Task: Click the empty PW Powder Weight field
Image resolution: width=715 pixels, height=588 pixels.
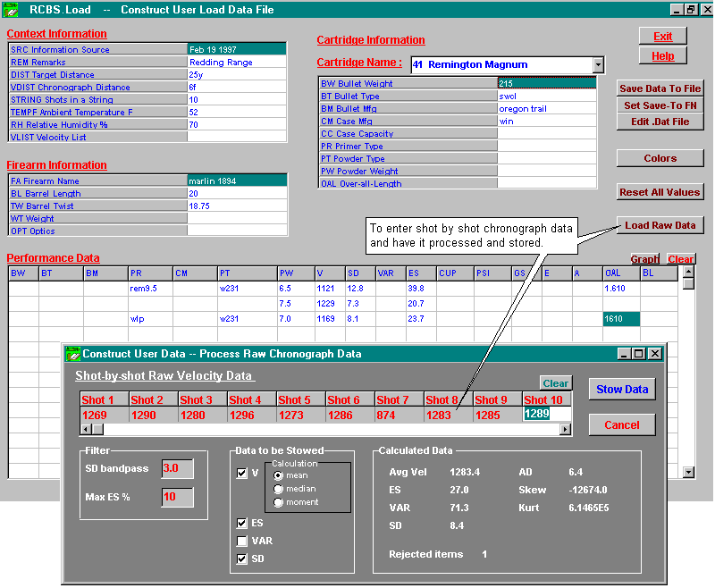Action: (x=546, y=171)
